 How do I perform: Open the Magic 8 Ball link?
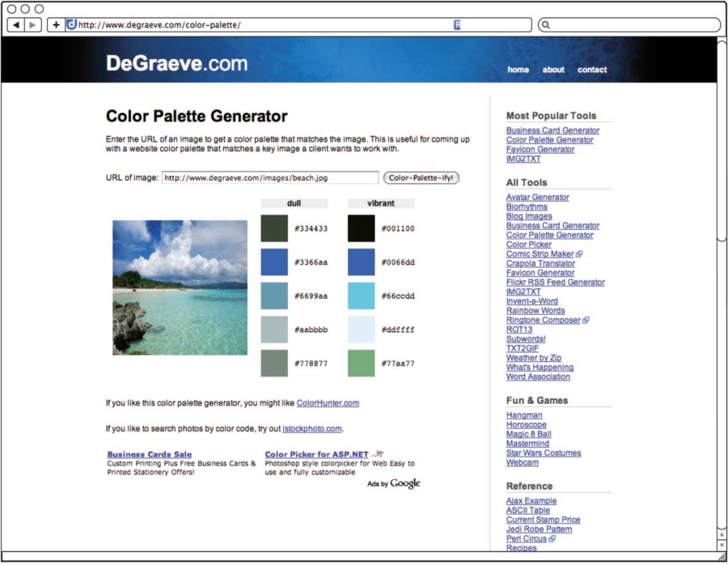coord(528,434)
